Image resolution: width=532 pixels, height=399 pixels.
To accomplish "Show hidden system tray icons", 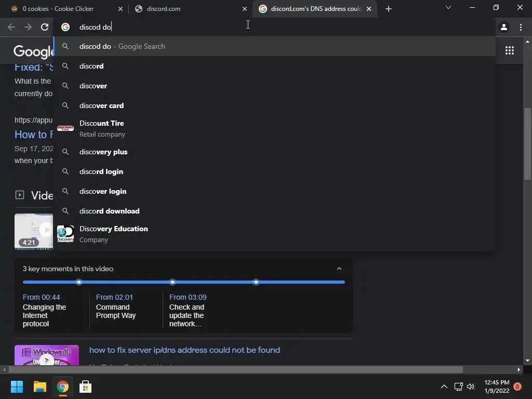I will 444,387.
